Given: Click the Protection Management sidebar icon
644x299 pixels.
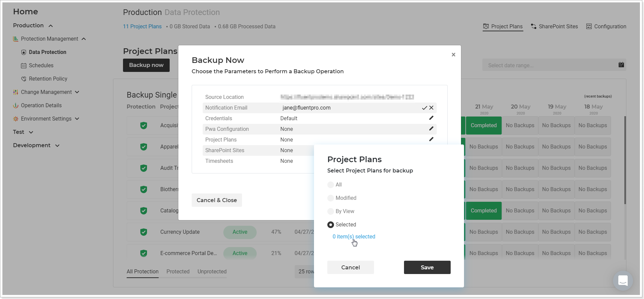Looking at the screenshot, I should click(16, 39).
